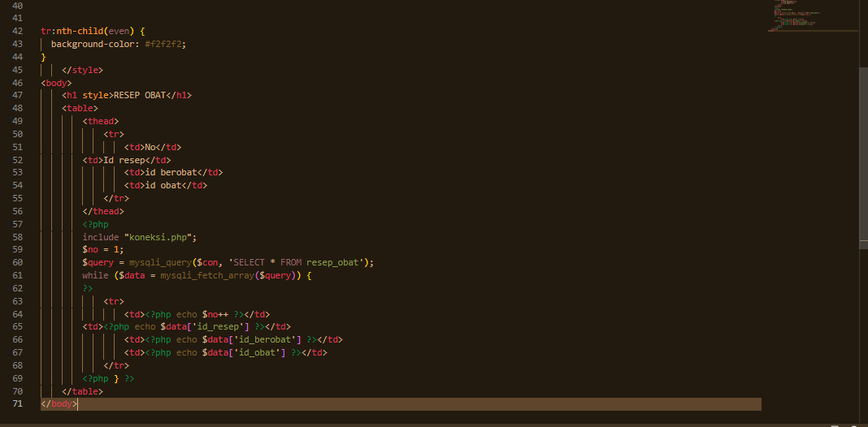Click the "$data['id_obat']" expression
The width and height of the screenshot is (868, 427).
click(244, 352)
